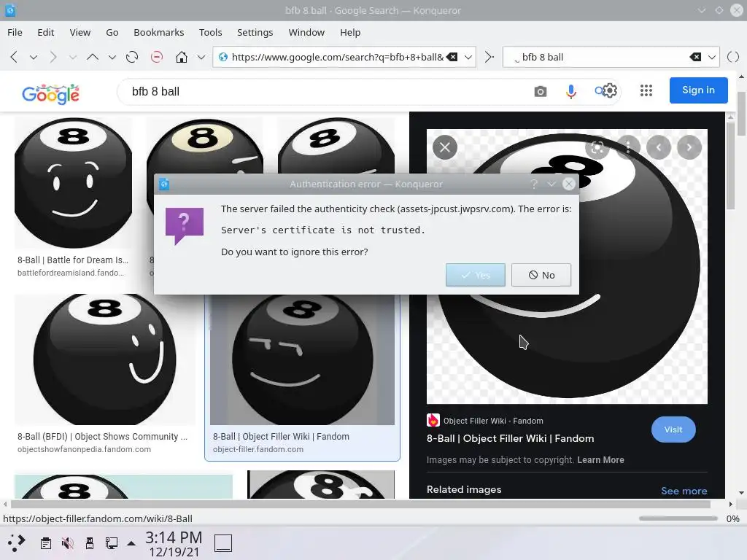Click the horizontal page scrollbar
747x560 pixels.
(x=361, y=504)
